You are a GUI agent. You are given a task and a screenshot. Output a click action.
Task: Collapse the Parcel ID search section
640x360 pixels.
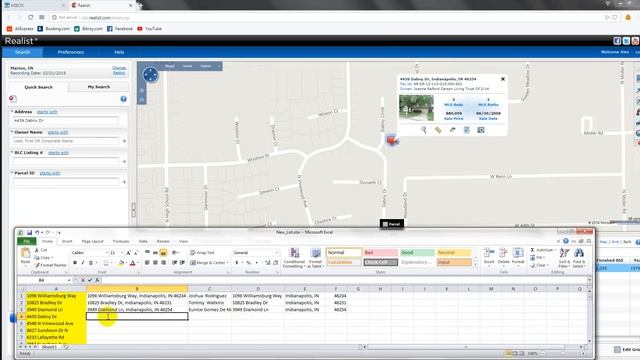[x=12, y=173]
